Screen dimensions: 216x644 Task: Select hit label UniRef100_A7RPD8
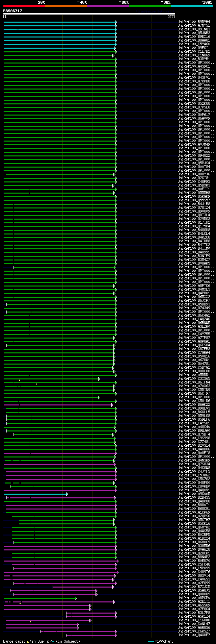coord(194,81)
